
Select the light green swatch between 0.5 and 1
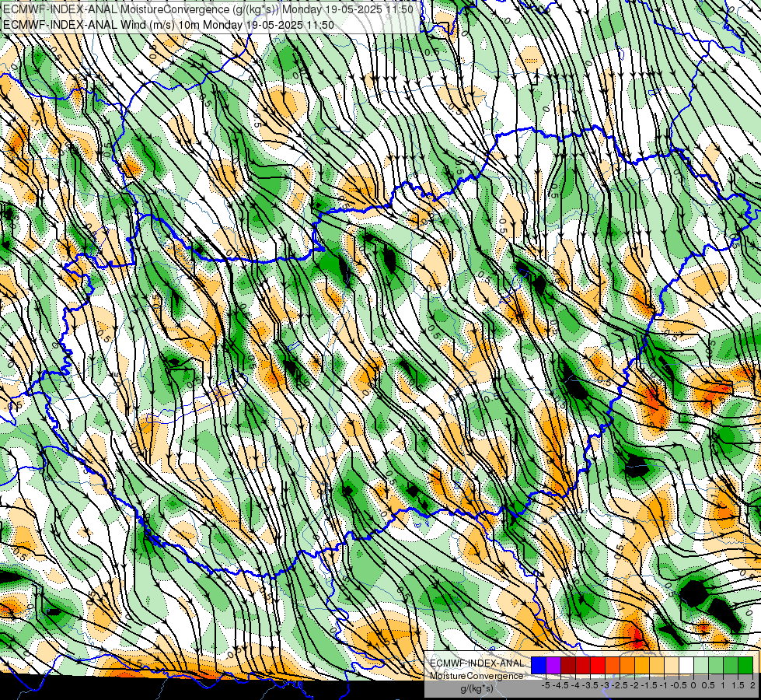717,665
